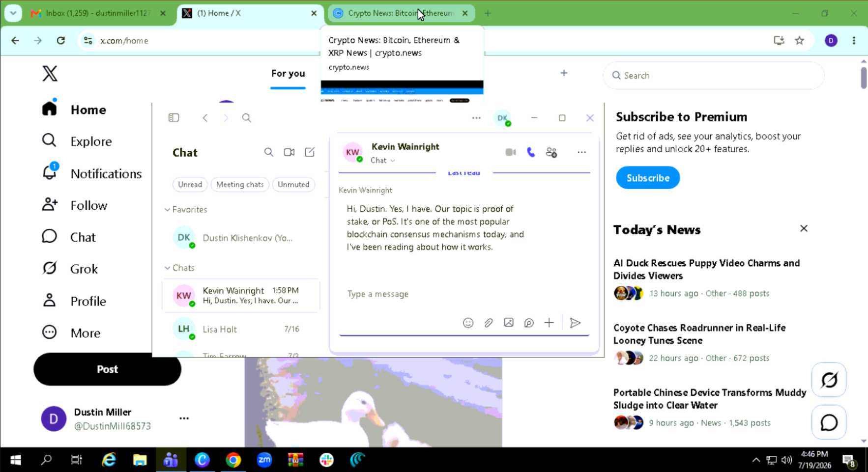
Task: Open the Grok page from the sidebar
Action: (70, 269)
